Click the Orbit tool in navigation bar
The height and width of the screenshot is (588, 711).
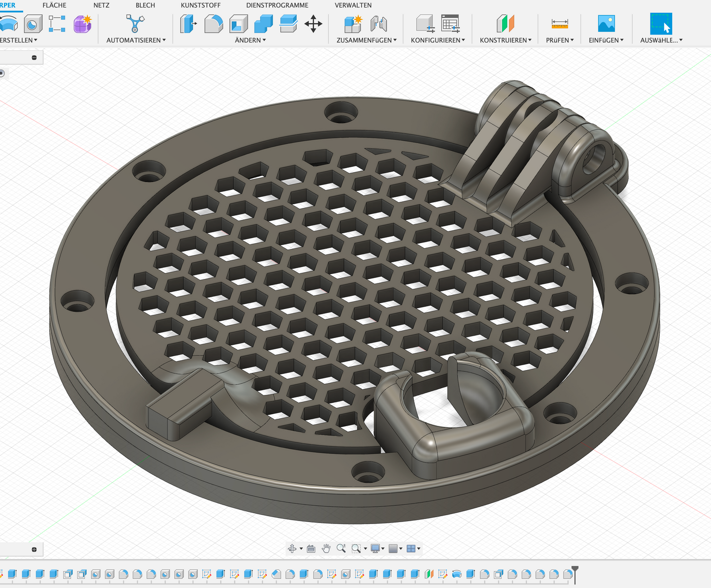point(292,548)
